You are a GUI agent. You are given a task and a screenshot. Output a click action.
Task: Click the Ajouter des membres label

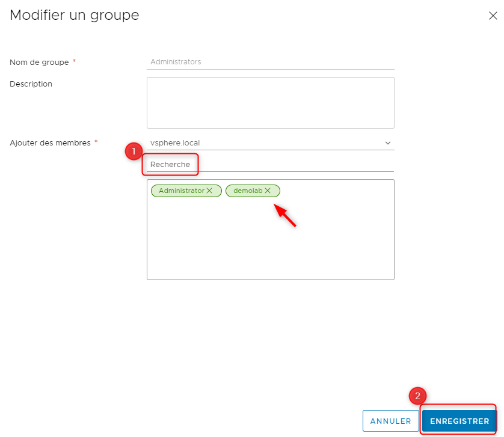tap(50, 143)
